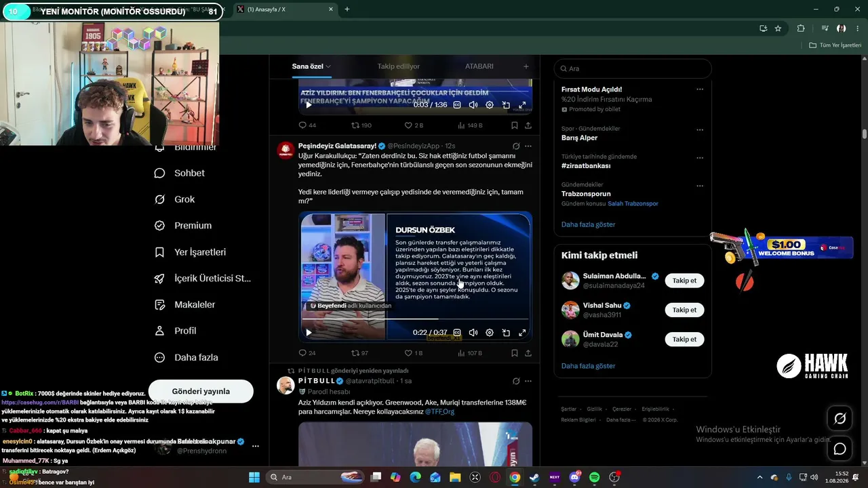Reply to the Peşindeyiz Galatasaray post
Image resolution: width=868 pixels, height=488 pixels.
307,353
